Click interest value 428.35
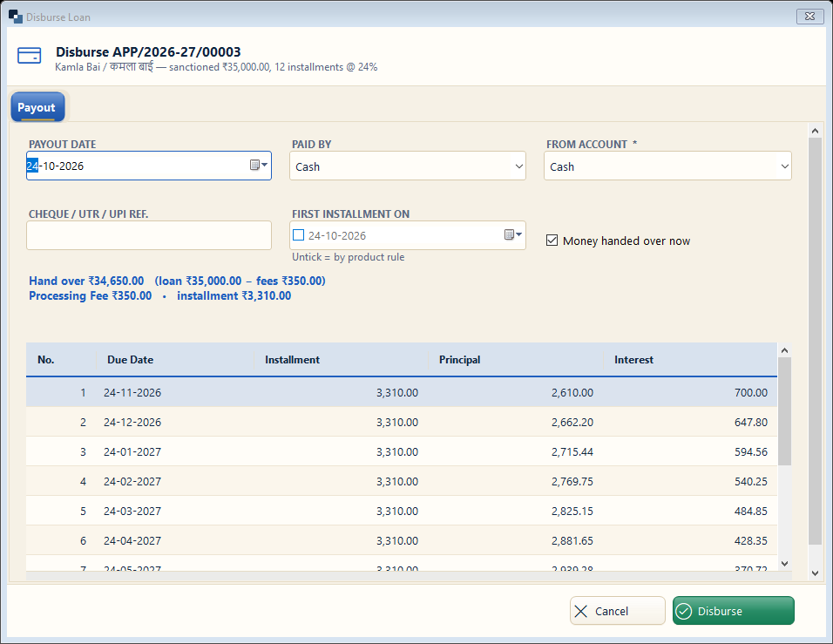833x644 pixels. (750, 541)
